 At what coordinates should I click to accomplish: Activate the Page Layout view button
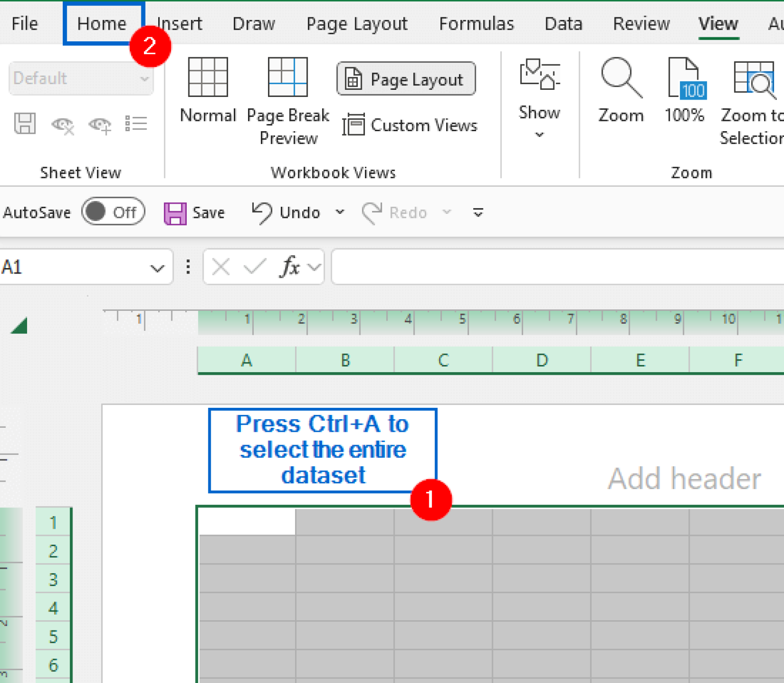[x=406, y=78]
